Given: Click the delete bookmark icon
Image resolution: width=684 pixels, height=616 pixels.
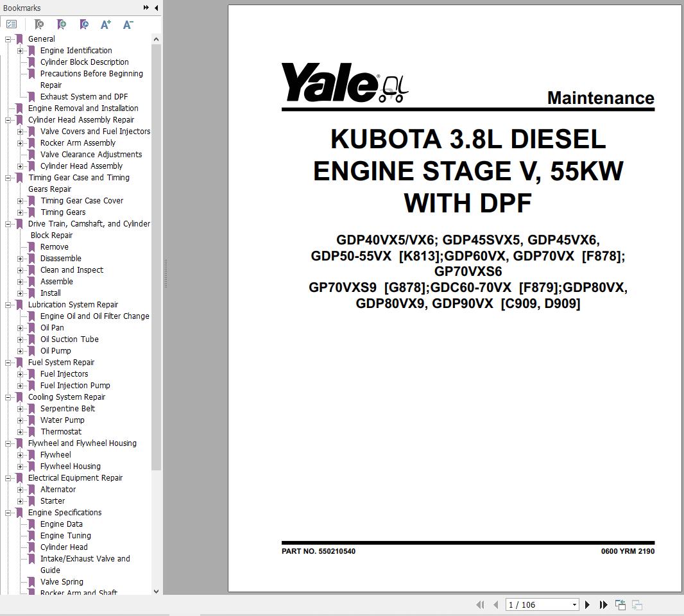Looking at the screenshot, I should (x=39, y=24).
